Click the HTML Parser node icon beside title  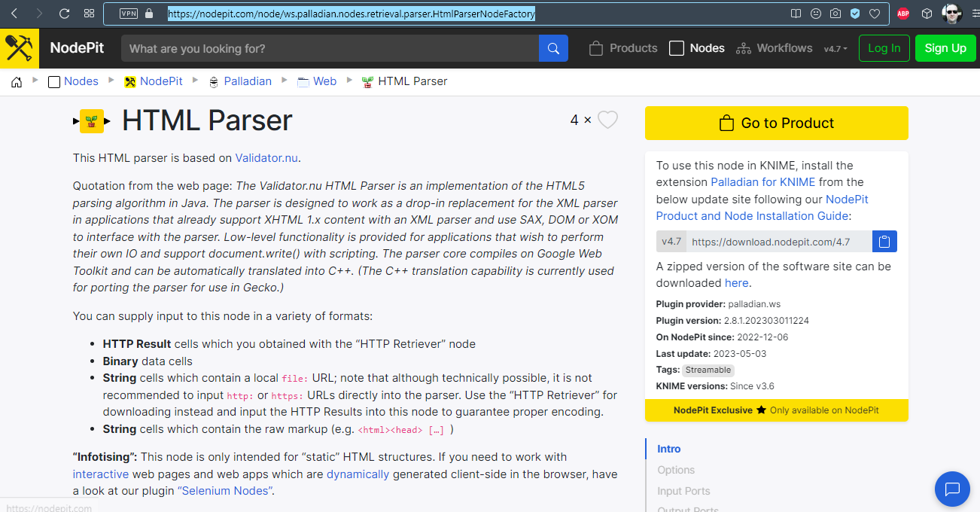coord(92,121)
